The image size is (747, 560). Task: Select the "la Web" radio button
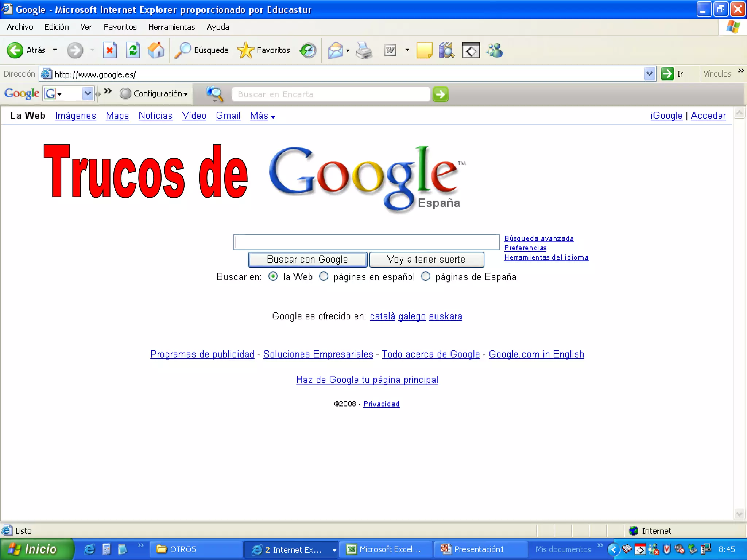click(273, 276)
